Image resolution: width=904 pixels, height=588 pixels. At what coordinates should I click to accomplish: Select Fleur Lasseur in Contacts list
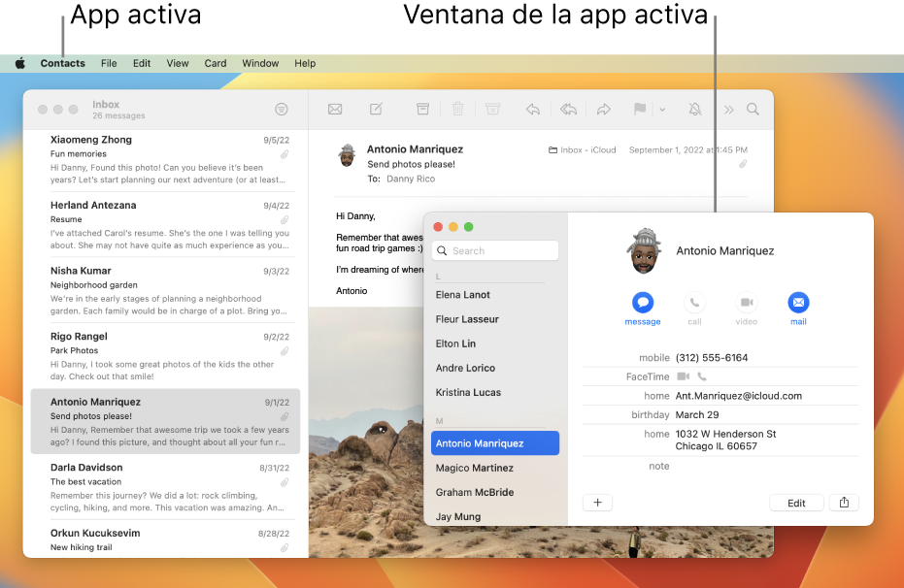pyautogui.click(x=467, y=319)
